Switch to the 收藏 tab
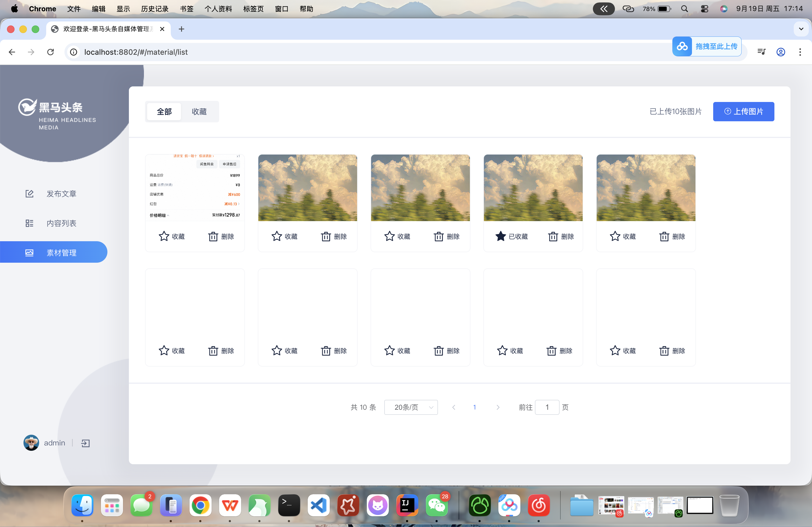Image resolution: width=812 pixels, height=527 pixels. point(199,111)
